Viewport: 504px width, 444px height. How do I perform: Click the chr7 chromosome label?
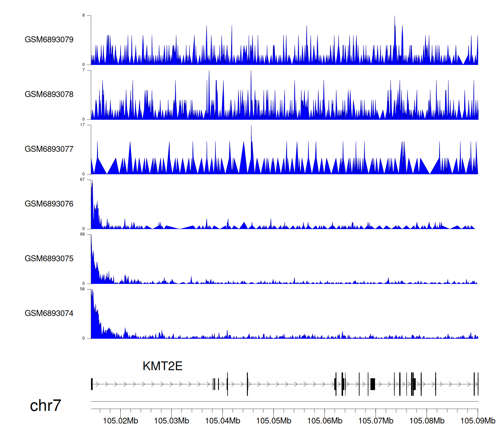tap(45, 406)
